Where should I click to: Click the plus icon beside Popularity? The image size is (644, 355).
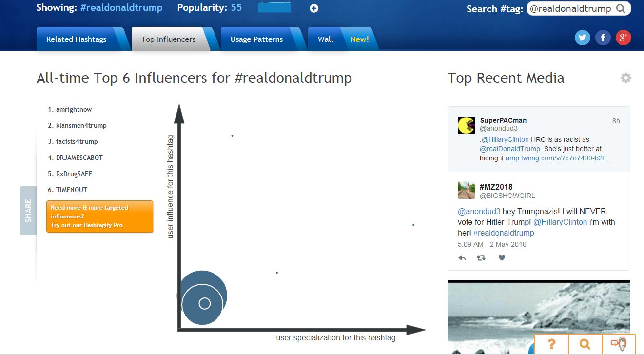[x=314, y=8]
